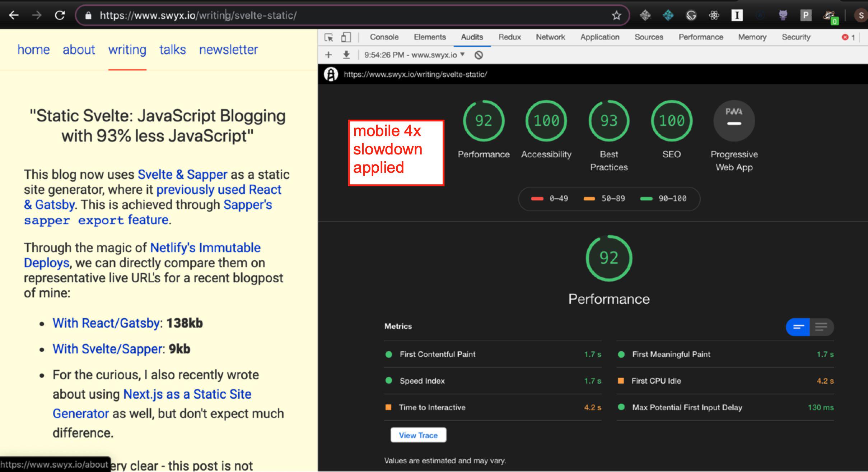Click the 'Time to Interactive' metric row

click(x=493, y=407)
